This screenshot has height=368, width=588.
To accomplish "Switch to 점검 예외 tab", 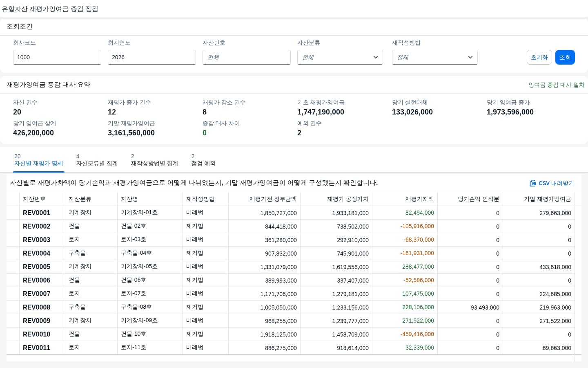I will tap(203, 160).
